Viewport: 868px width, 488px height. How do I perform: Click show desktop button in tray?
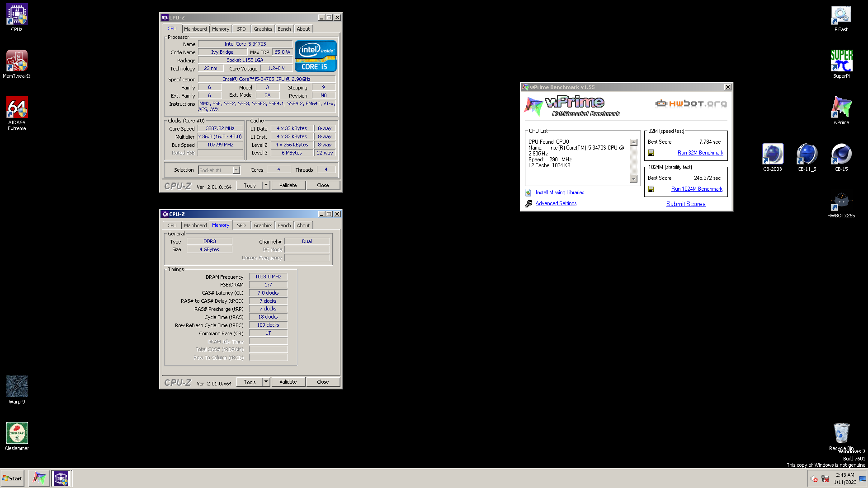pos(863,479)
